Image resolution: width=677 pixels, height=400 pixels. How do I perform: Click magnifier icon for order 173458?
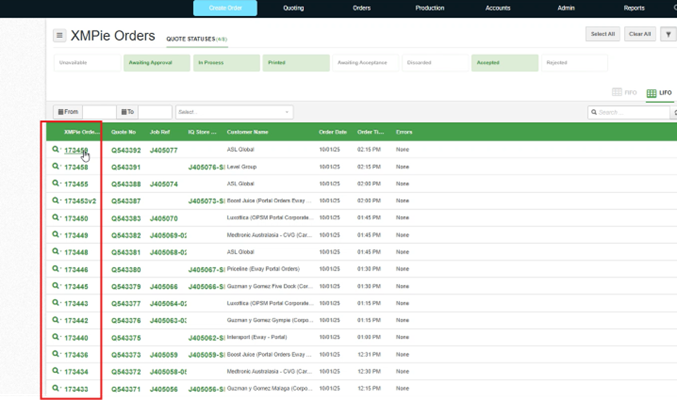pos(56,166)
